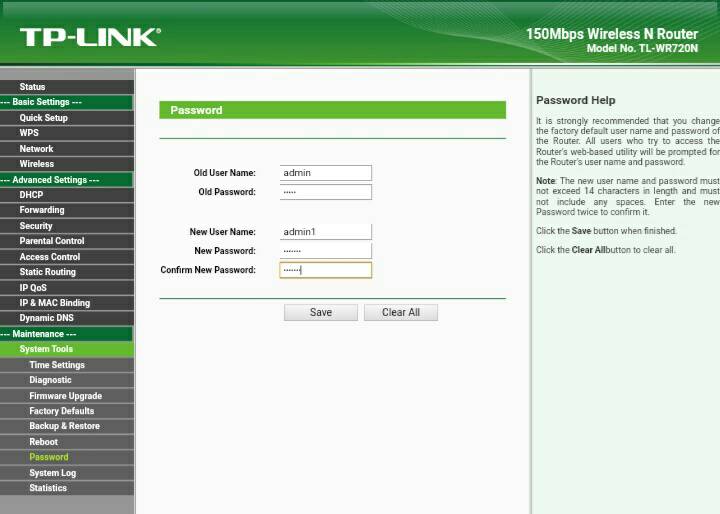
Task: Click the 'New Password:' label
Action: pos(225,251)
